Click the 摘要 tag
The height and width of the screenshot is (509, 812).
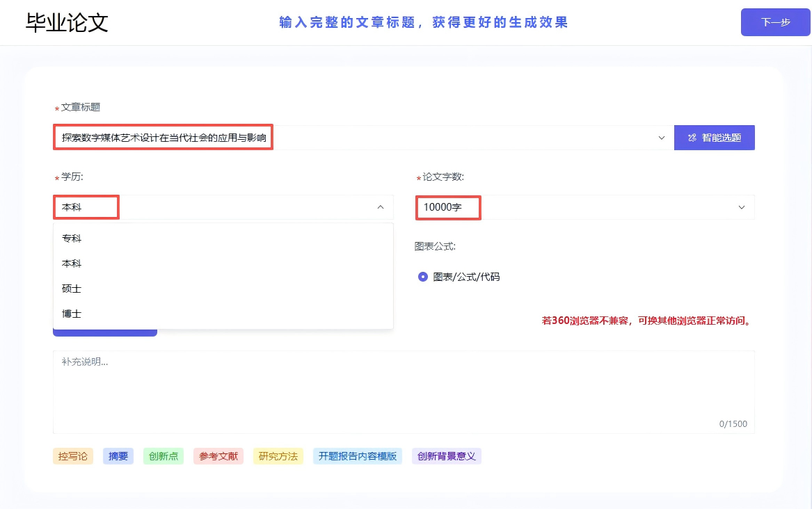tap(118, 456)
